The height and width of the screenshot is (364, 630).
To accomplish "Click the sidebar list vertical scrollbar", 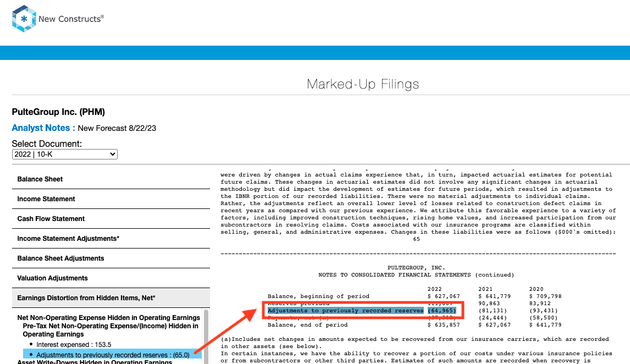I will [x=207, y=337].
